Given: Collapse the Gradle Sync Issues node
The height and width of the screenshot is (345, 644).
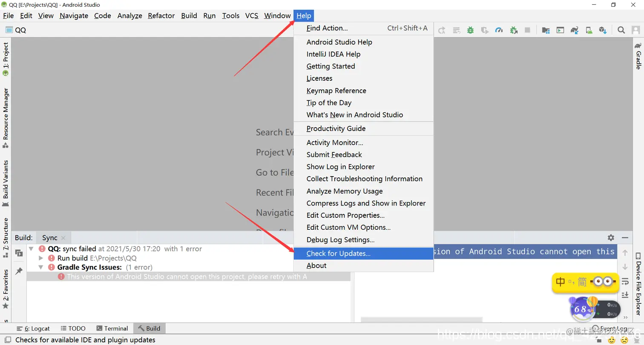Looking at the screenshot, I should pyautogui.click(x=41, y=267).
